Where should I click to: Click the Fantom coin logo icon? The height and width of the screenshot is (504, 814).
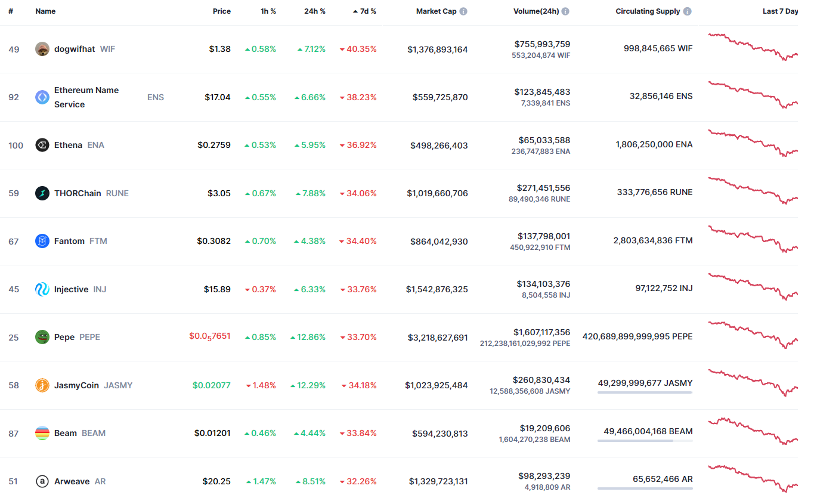pos(42,241)
